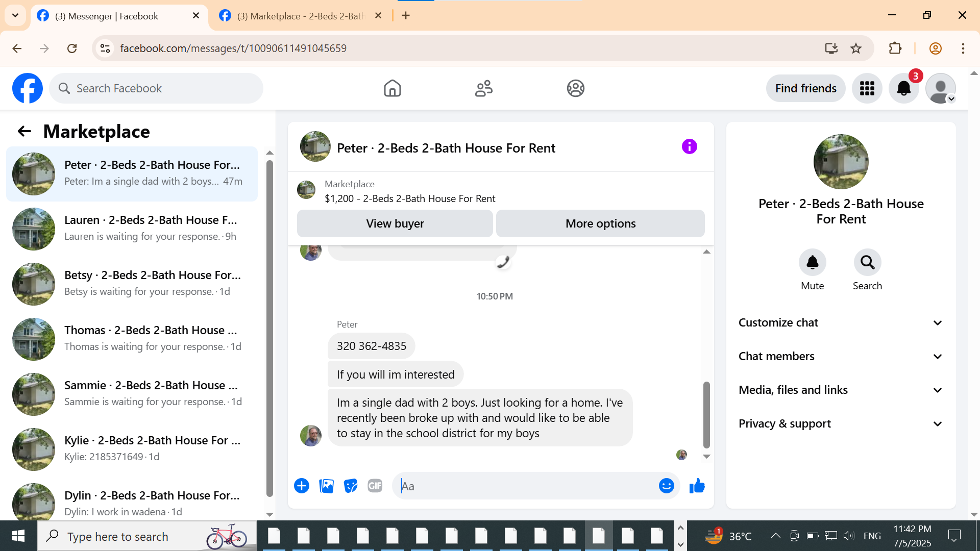Go to Facebook Home tab

tap(392, 88)
